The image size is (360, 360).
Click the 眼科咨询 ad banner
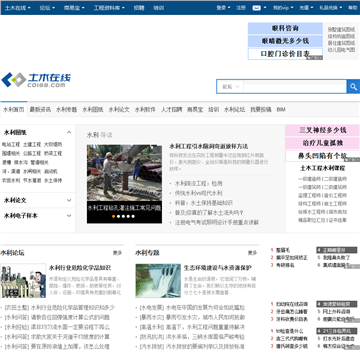[x=285, y=28]
